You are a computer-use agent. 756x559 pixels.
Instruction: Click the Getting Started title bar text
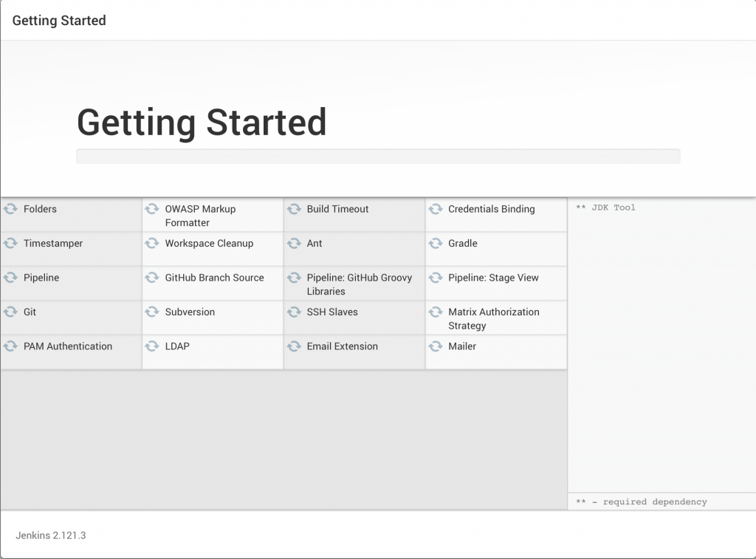(59, 21)
